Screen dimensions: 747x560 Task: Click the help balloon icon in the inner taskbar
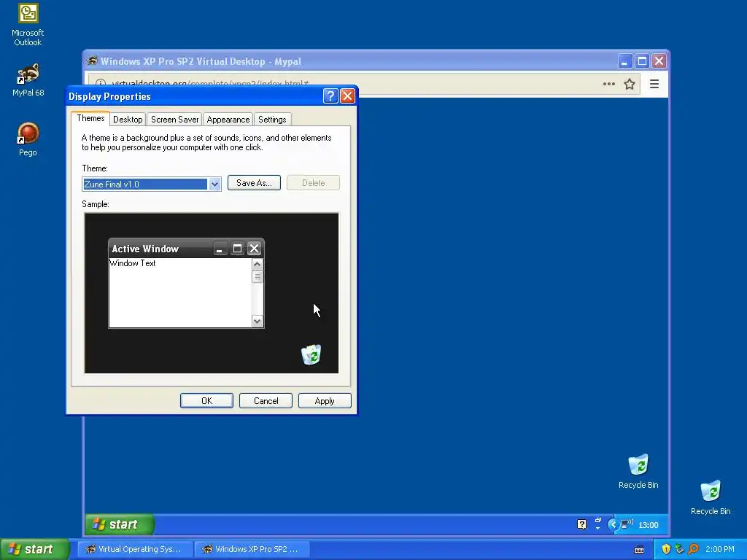[581, 524]
